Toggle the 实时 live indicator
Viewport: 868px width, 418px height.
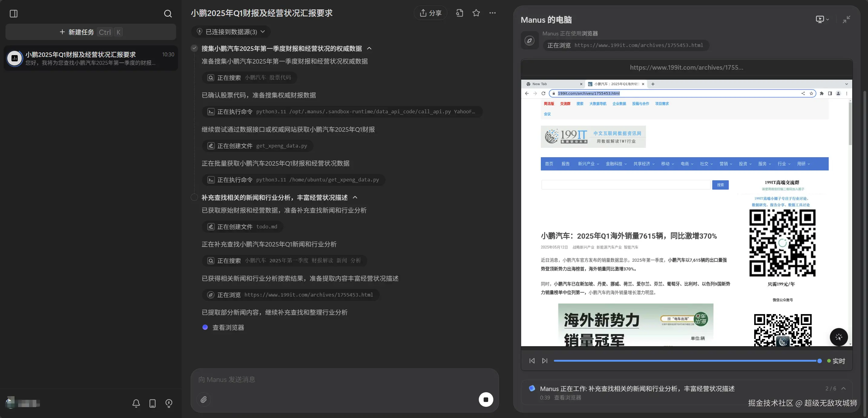(836, 361)
